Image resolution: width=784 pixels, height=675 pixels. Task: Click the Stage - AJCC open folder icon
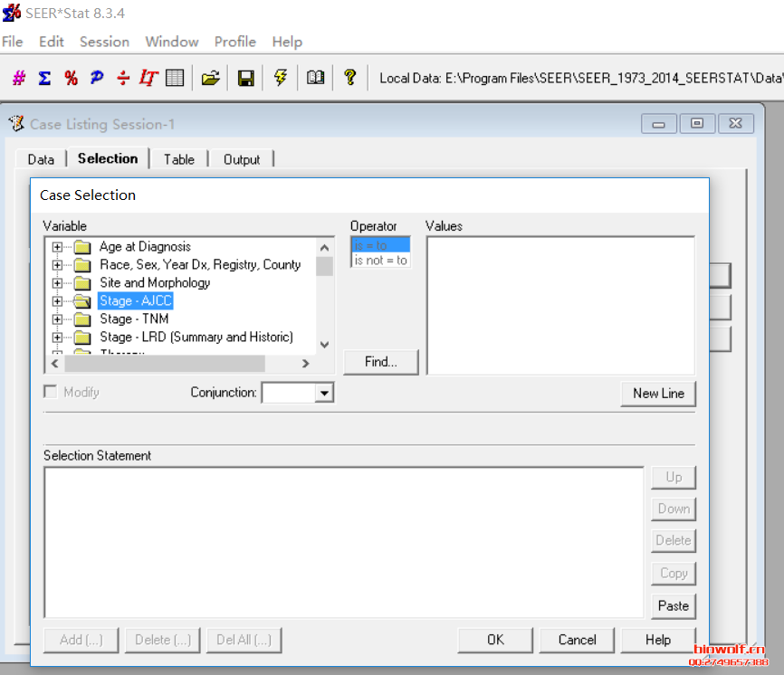pos(82,301)
